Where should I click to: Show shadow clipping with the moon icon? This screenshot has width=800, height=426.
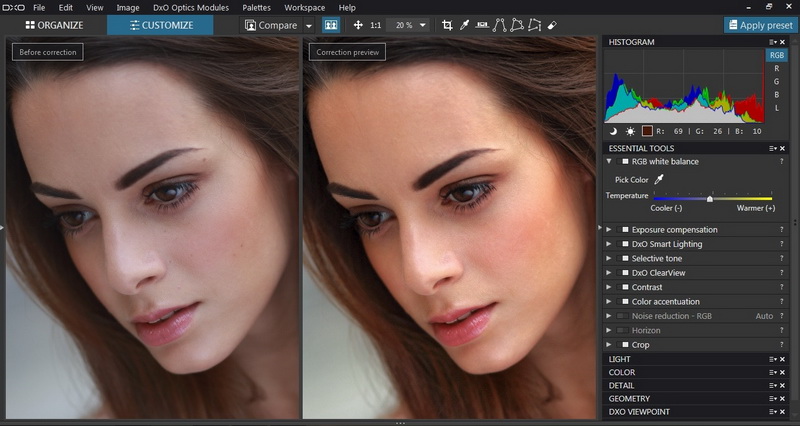coord(612,131)
